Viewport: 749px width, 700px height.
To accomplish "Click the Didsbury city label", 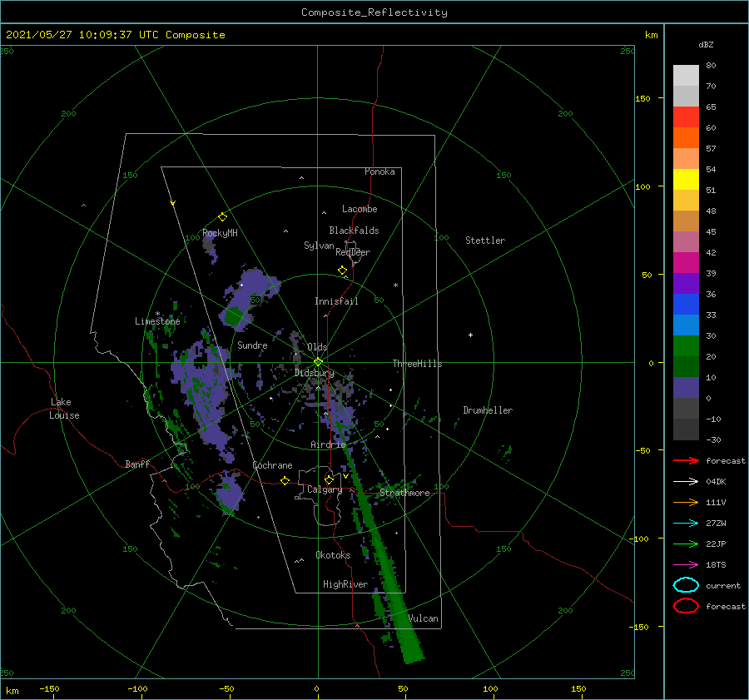I will point(315,373).
